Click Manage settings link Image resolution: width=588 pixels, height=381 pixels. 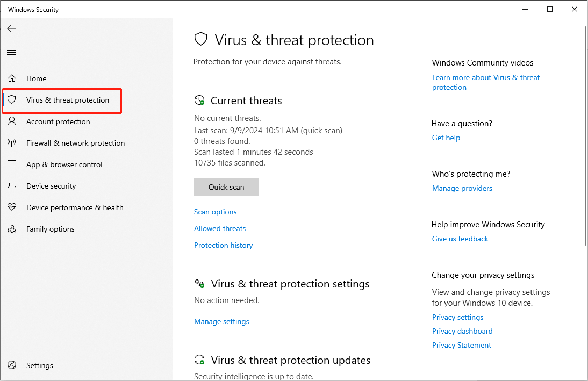(221, 321)
